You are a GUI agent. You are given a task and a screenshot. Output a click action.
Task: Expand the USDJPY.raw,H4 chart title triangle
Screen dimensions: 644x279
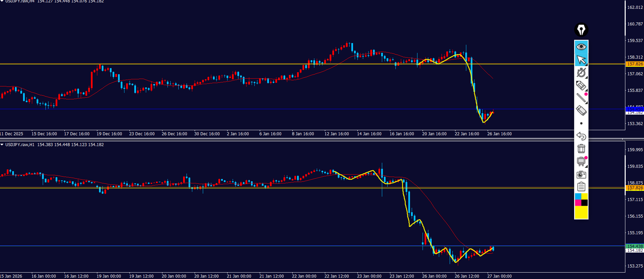2,1
